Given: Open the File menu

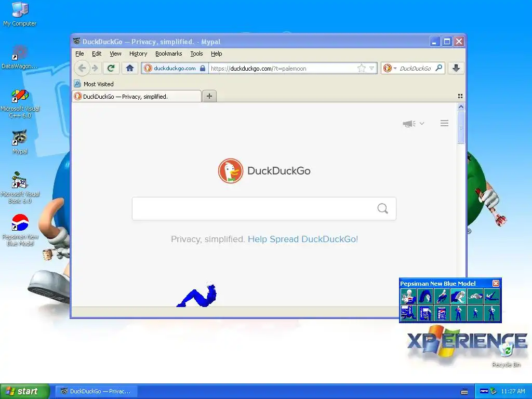Looking at the screenshot, I should pyautogui.click(x=79, y=54).
